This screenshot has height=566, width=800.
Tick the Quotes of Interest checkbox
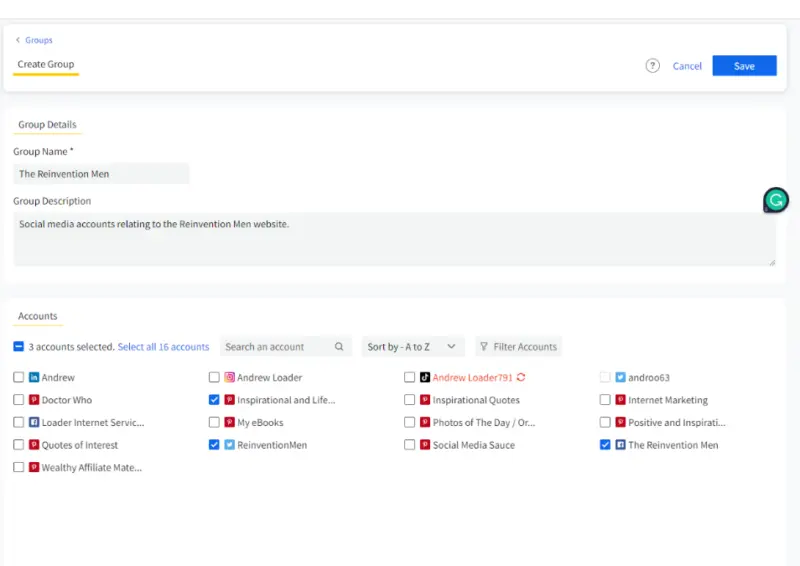pyautogui.click(x=19, y=445)
